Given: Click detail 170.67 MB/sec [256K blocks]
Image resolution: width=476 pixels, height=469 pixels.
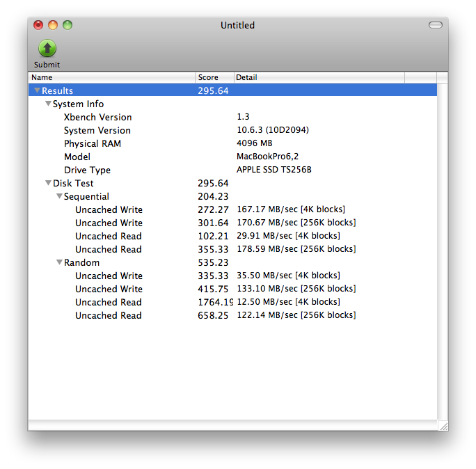Looking at the screenshot, I should [x=296, y=223].
